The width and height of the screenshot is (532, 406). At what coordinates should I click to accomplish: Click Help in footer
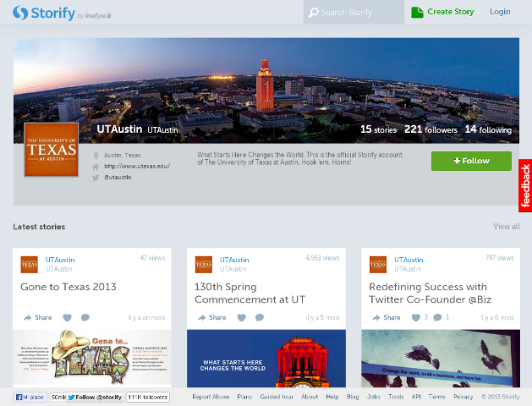[332, 397]
